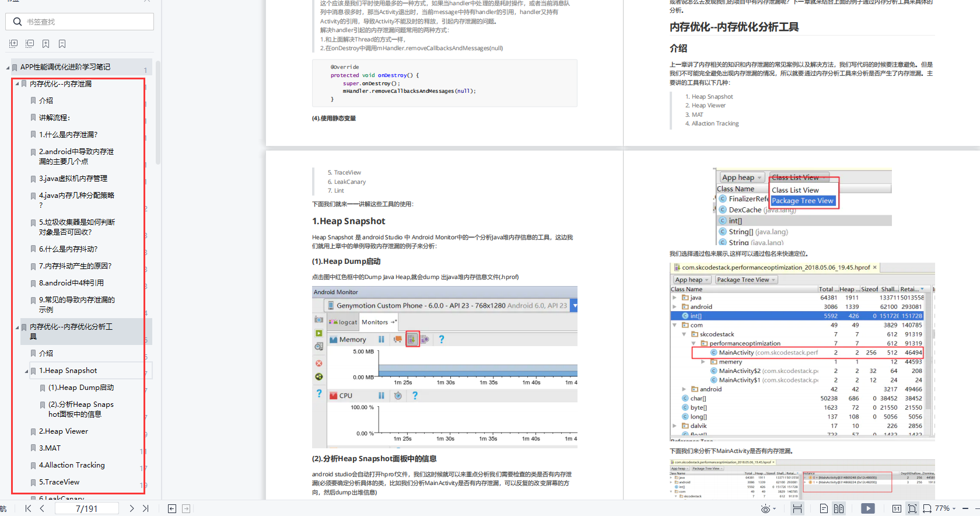Click the add bookmark icon
This screenshot has height=516, width=980.
point(45,44)
